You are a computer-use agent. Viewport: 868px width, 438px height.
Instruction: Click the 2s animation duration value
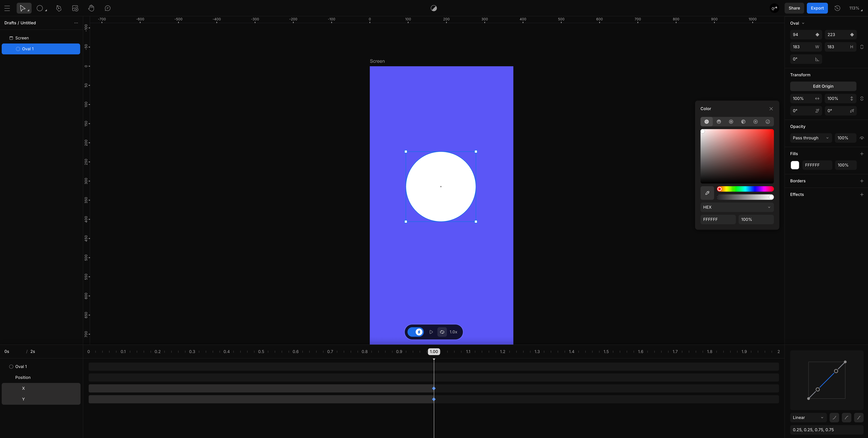click(x=33, y=351)
